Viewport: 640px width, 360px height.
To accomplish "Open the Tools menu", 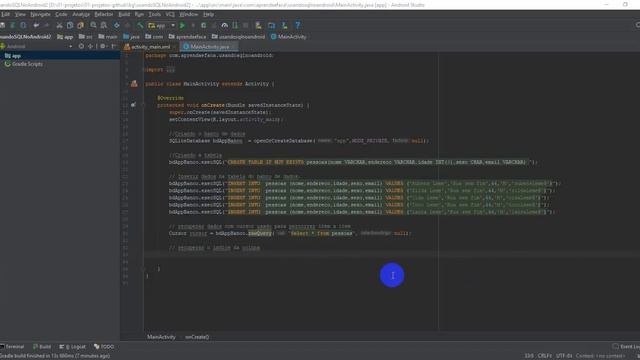I will click(155, 14).
